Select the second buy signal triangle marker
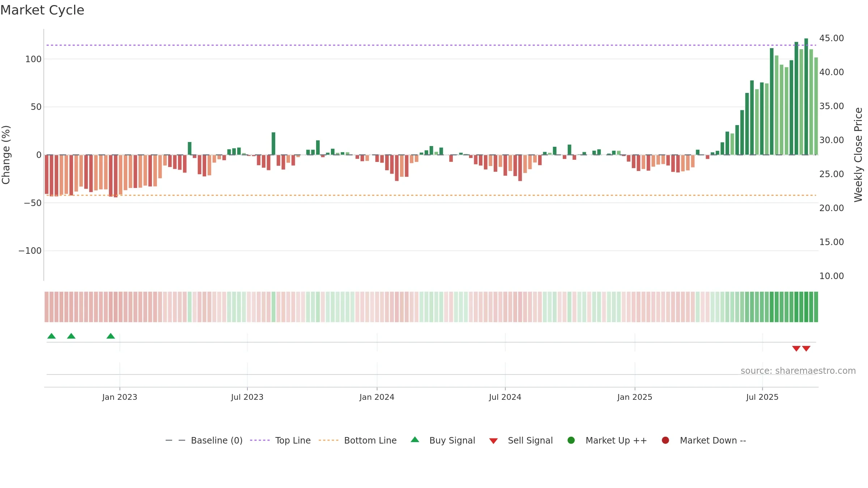868x488 pixels. (x=71, y=336)
